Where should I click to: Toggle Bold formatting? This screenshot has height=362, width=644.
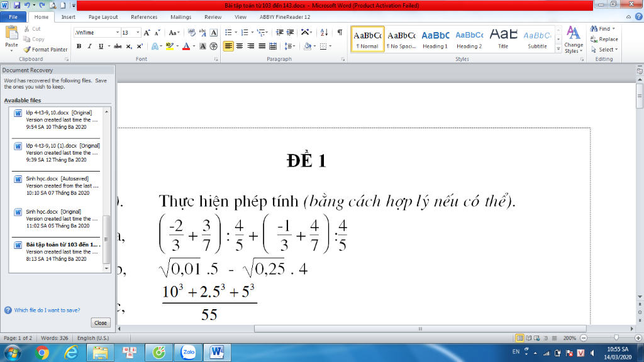79,47
